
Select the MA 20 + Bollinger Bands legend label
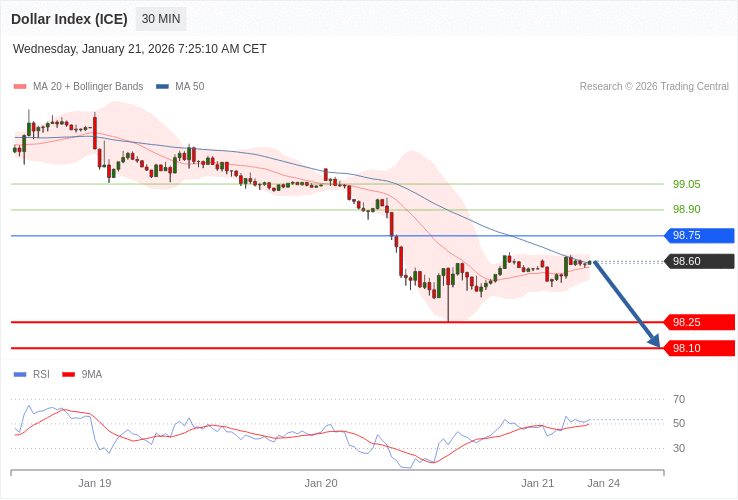(x=88, y=87)
